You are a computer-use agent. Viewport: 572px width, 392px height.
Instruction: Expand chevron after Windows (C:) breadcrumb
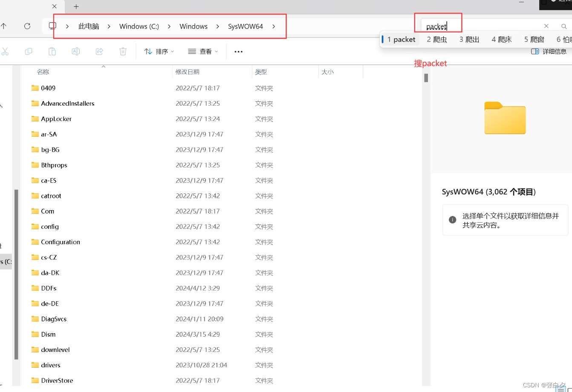169,26
